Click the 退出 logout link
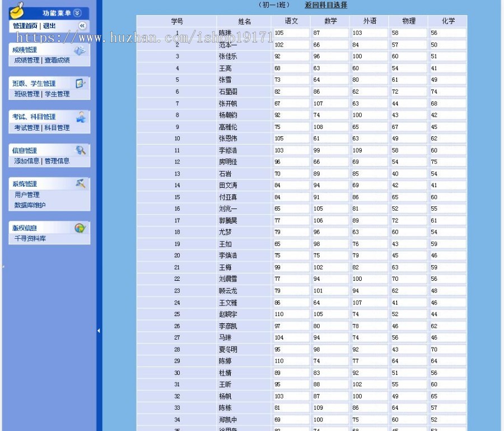This screenshot has height=431, width=504. tap(49, 26)
